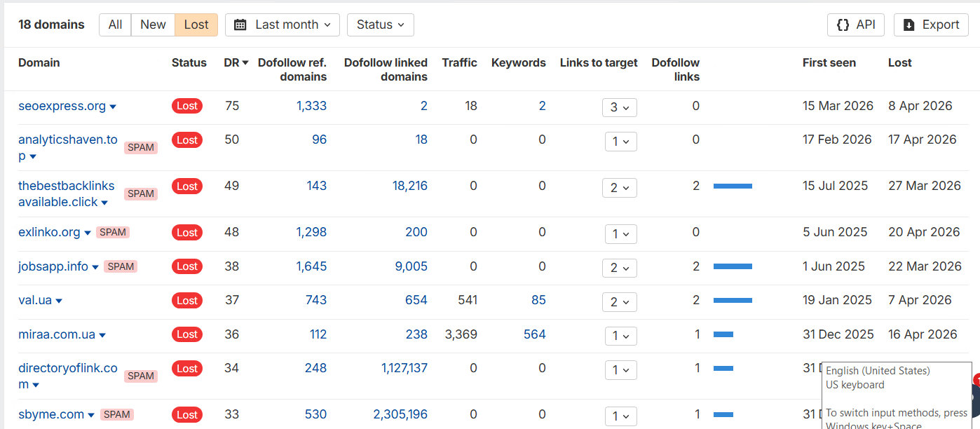Click the Export download icon
This screenshot has height=429, width=980.
[x=908, y=25]
